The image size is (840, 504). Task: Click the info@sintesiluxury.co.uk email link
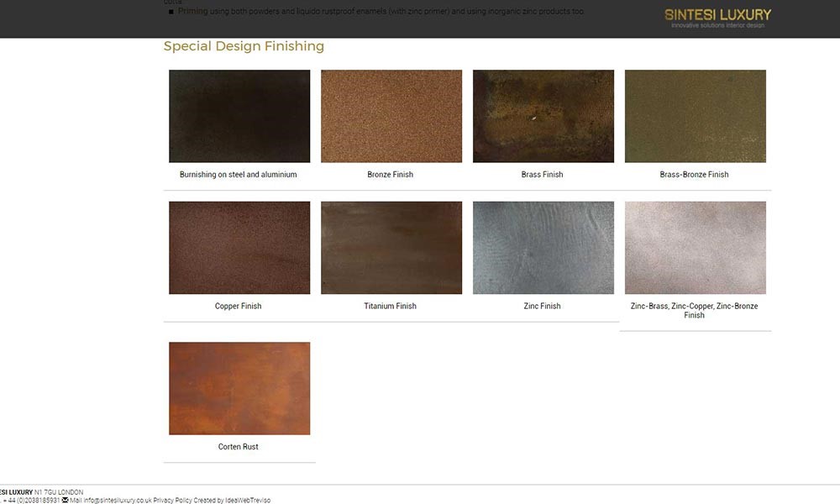[x=118, y=501]
